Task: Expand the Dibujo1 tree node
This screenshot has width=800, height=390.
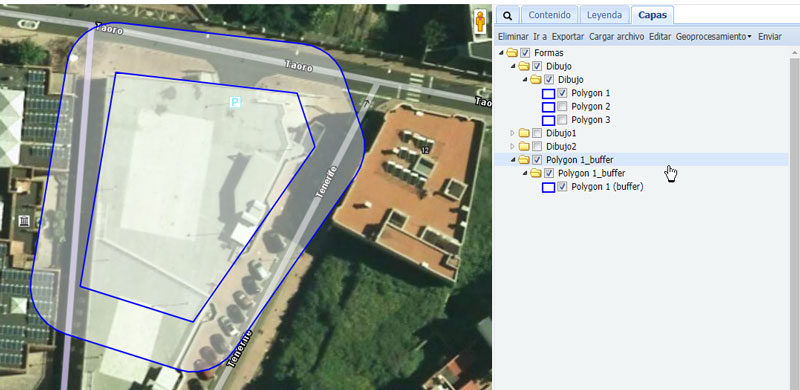Action: tap(513, 133)
